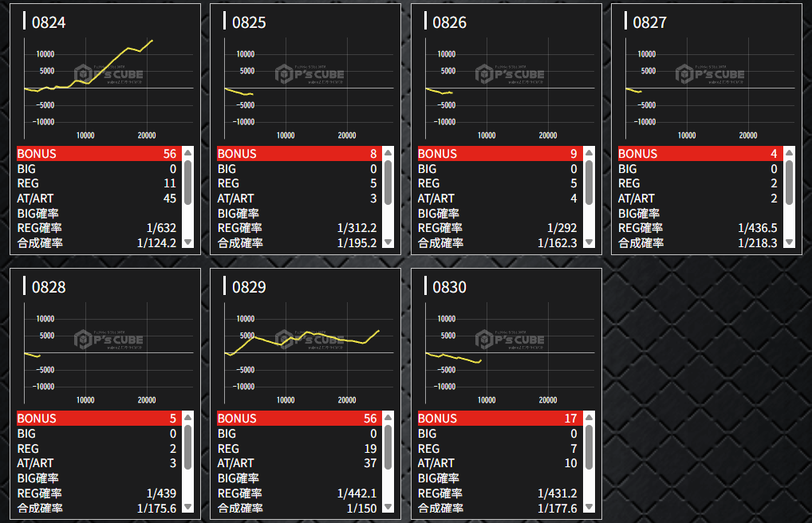Click REG確率 value 1/312.2 on machine 0825

tap(357, 228)
